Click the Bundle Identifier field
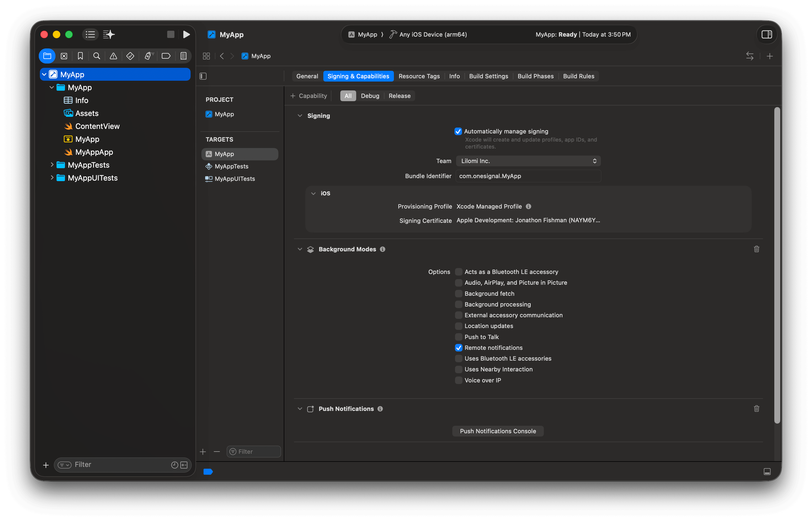Viewport: 812px width, 521px height. (528, 176)
